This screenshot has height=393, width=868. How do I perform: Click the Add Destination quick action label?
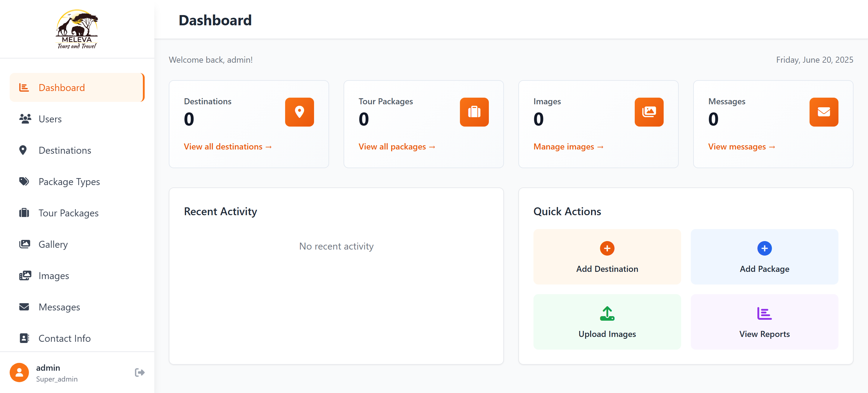[x=607, y=269]
